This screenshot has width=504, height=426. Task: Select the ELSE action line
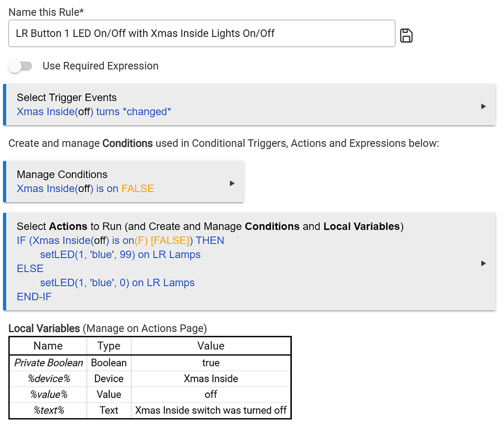(x=30, y=268)
